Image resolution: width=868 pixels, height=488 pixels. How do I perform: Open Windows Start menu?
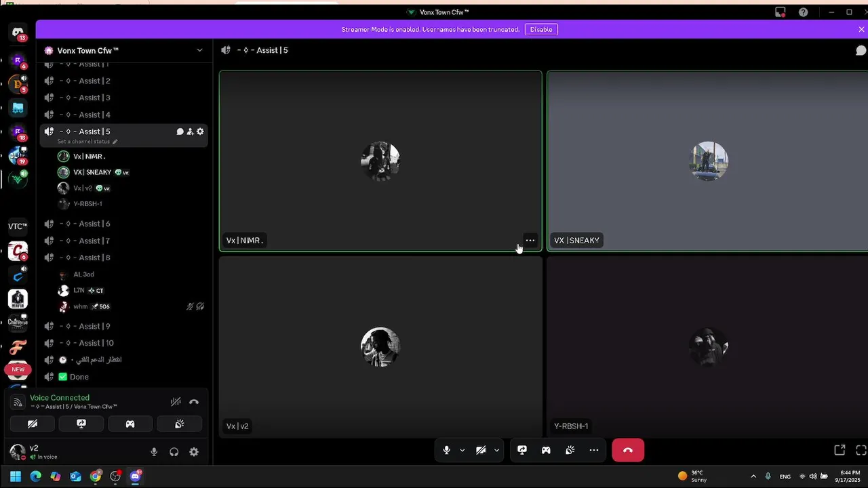16,476
